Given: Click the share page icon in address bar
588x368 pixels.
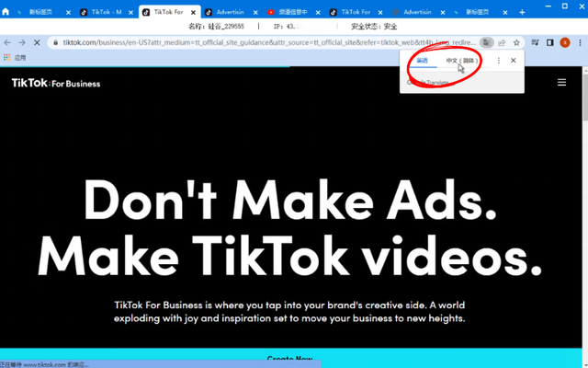Looking at the screenshot, I should [x=502, y=42].
